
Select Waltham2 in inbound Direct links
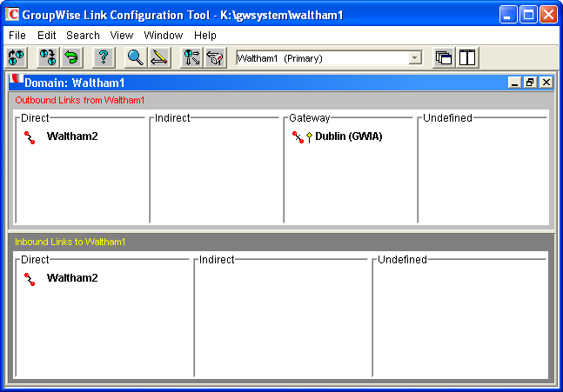[72, 278]
